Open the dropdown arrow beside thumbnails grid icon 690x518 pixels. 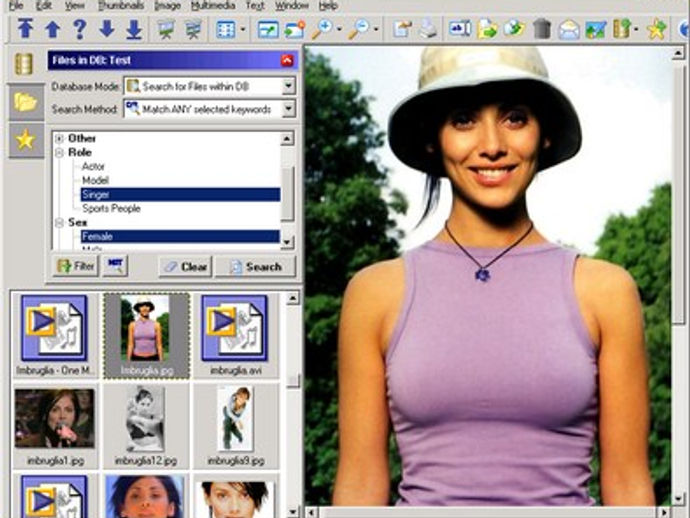(x=242, y=30)
